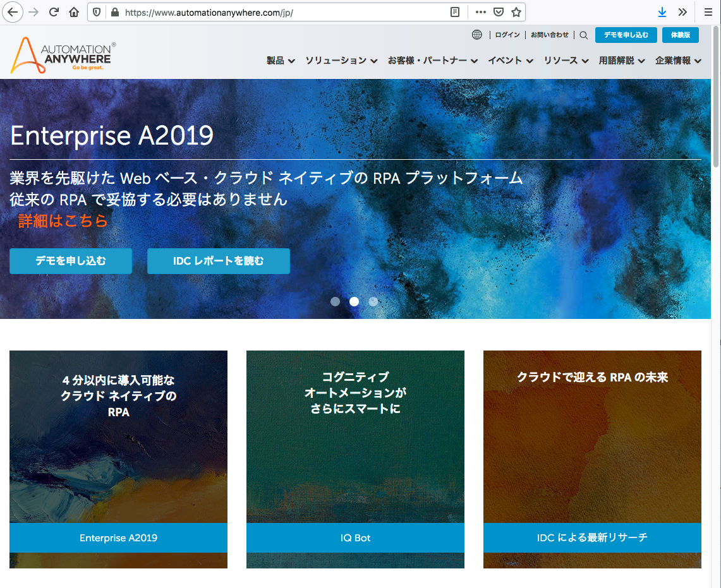Select the third carousel slide dot
721x588 pixels.
[373, 301]
